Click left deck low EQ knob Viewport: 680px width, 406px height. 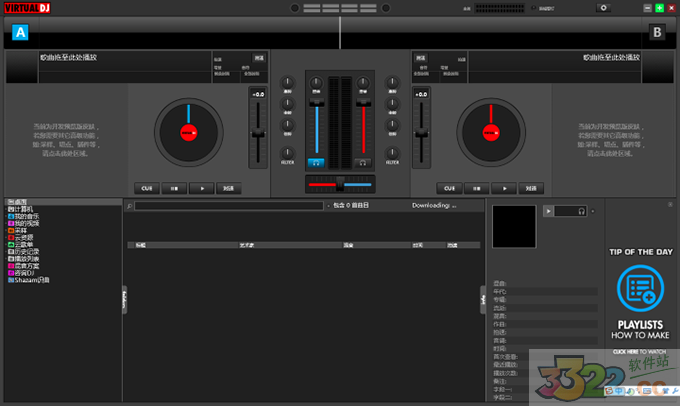[x=287, y=125]
